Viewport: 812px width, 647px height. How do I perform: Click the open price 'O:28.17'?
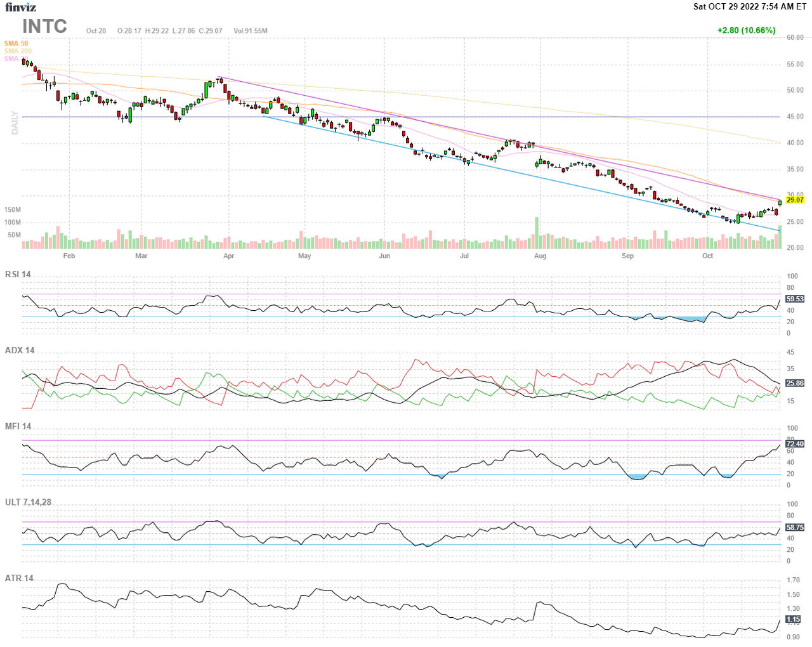coord(129,30)
